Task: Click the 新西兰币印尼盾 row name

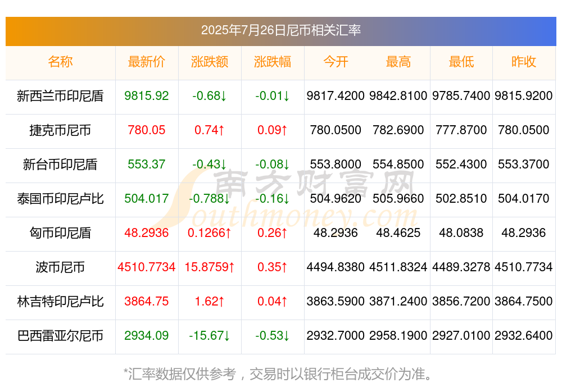Action: [x=60, y=95]
